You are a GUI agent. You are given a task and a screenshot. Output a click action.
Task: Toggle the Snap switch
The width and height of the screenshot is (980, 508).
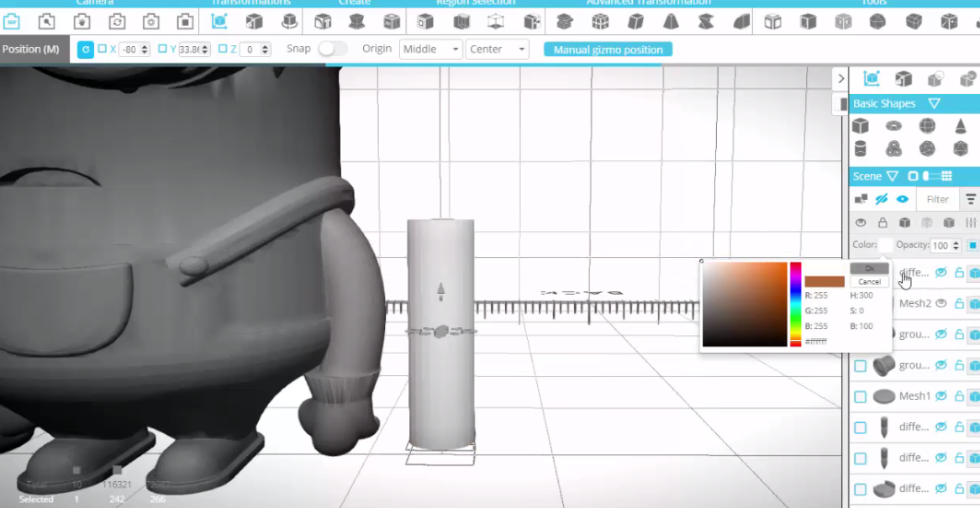[x=333, y=49]
